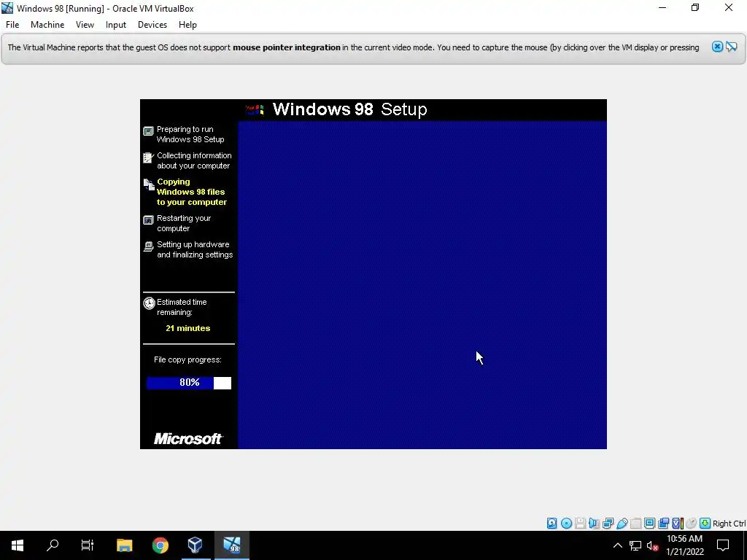Click the 80% file copy progress bar
The height and width of the screenshot is (560, 747).
(189, 383)
